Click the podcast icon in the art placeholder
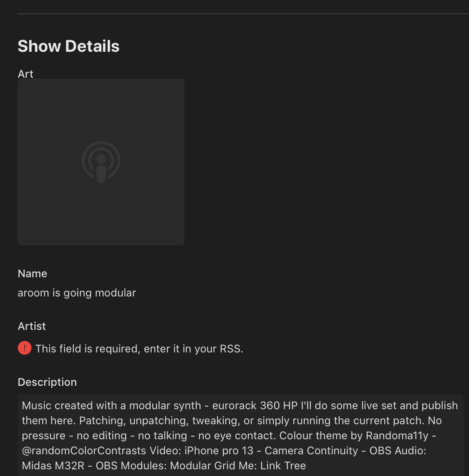The image size is (469, 476). coord(101,162)
